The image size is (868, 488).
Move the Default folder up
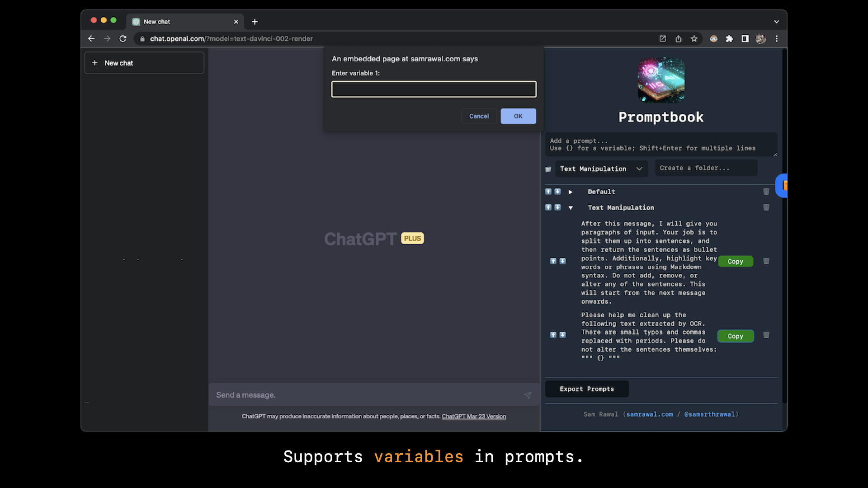(x=548, y=192)
